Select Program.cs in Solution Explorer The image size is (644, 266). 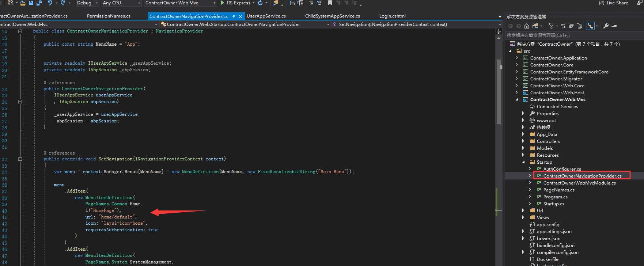555,197
